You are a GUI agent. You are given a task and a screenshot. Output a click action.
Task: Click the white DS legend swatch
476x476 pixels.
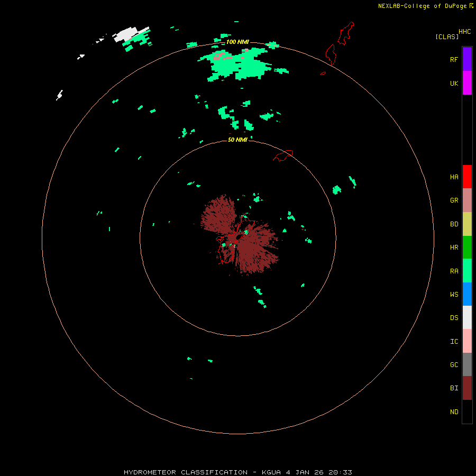(x=467, y=317)
